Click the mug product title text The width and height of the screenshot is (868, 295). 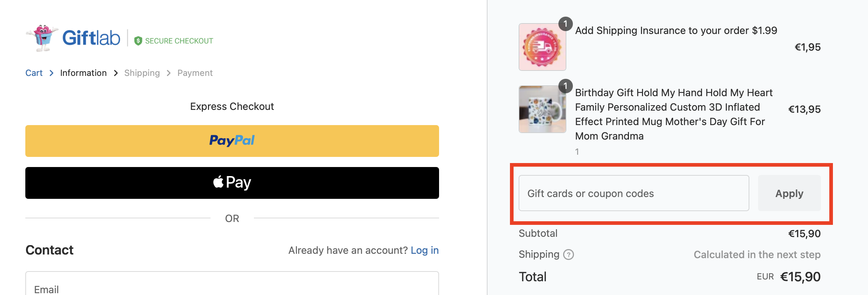673,114
